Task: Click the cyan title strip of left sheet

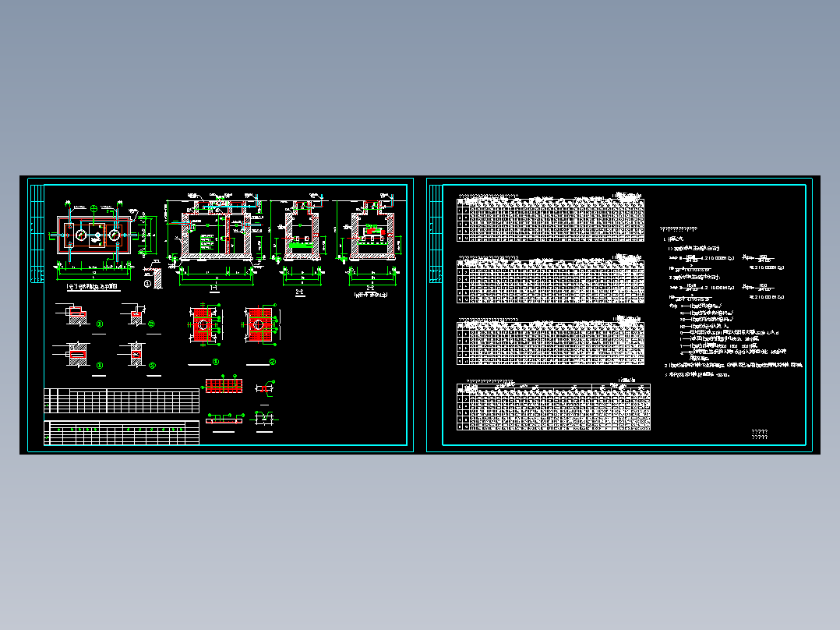Action: [37, 234]
